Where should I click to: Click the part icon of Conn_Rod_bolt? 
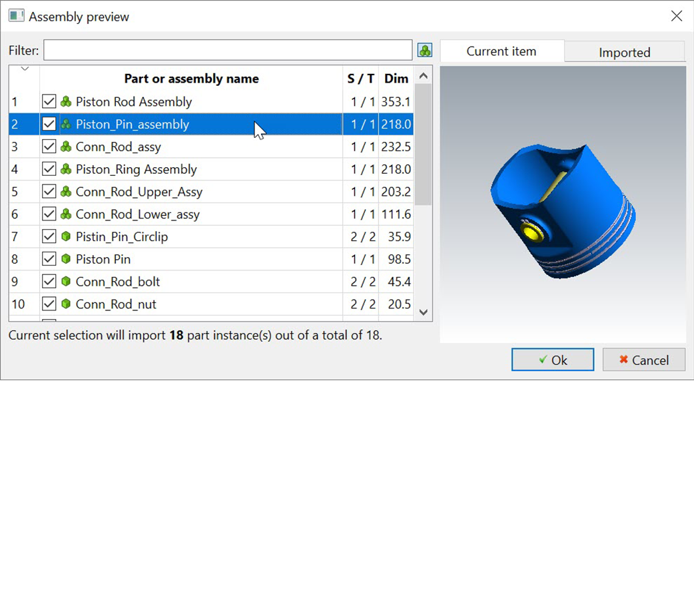66,282
